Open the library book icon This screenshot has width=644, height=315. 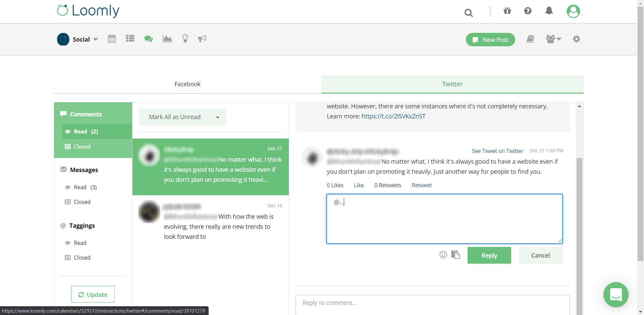click(x=530, y=39)
